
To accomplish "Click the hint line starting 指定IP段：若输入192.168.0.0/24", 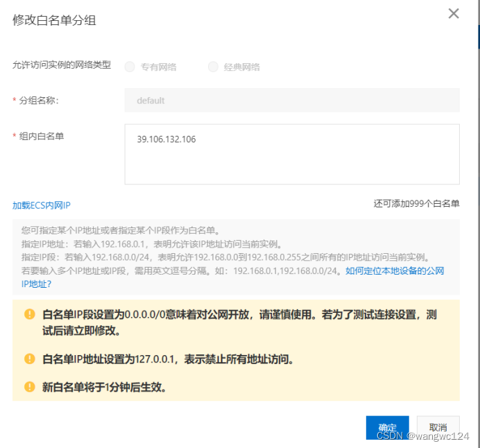I will 226,257.
